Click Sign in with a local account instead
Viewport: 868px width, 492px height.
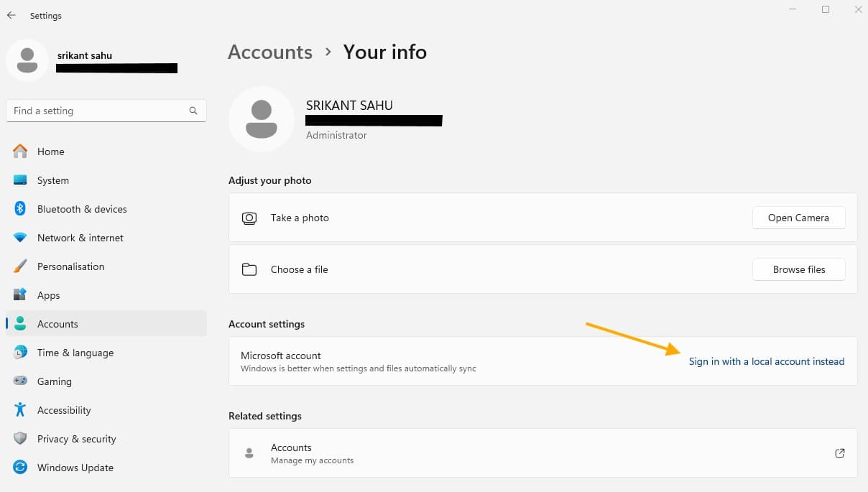pos(766,361)
